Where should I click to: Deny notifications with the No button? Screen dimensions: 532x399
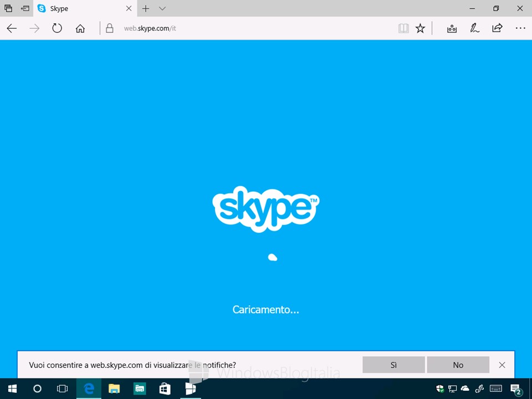(458, 365)
